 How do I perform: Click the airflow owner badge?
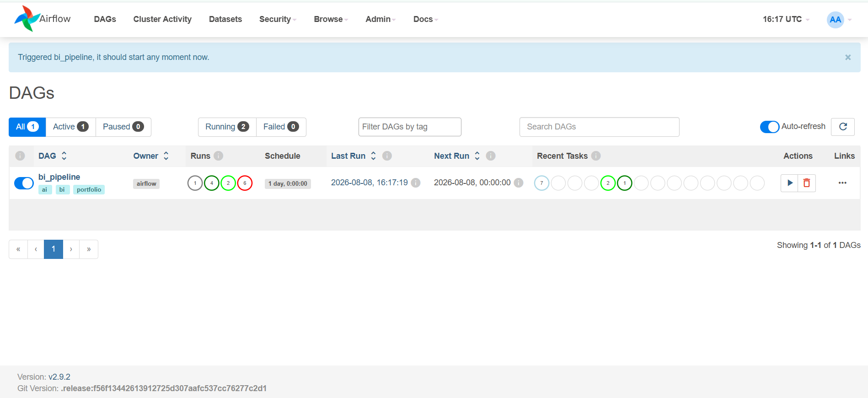(146, 183)
